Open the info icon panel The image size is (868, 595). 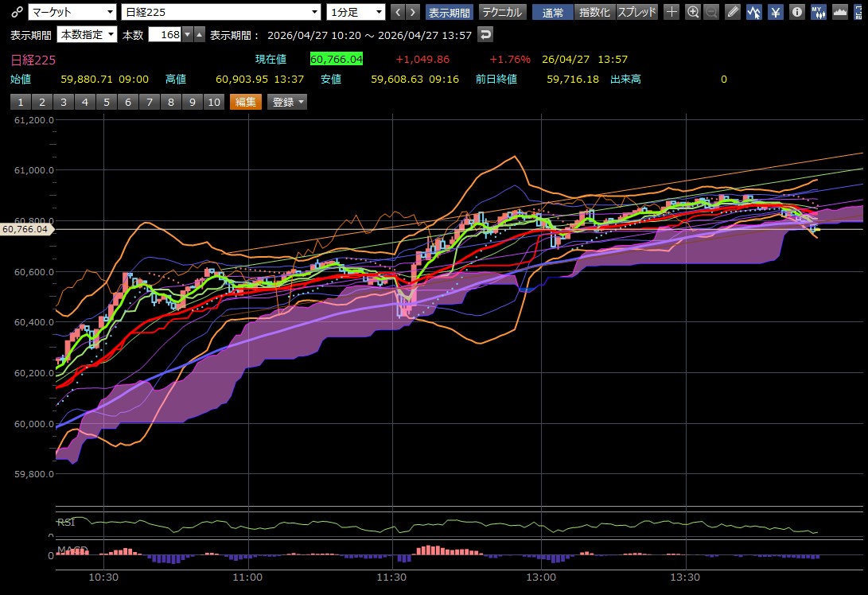pos(797,12)
